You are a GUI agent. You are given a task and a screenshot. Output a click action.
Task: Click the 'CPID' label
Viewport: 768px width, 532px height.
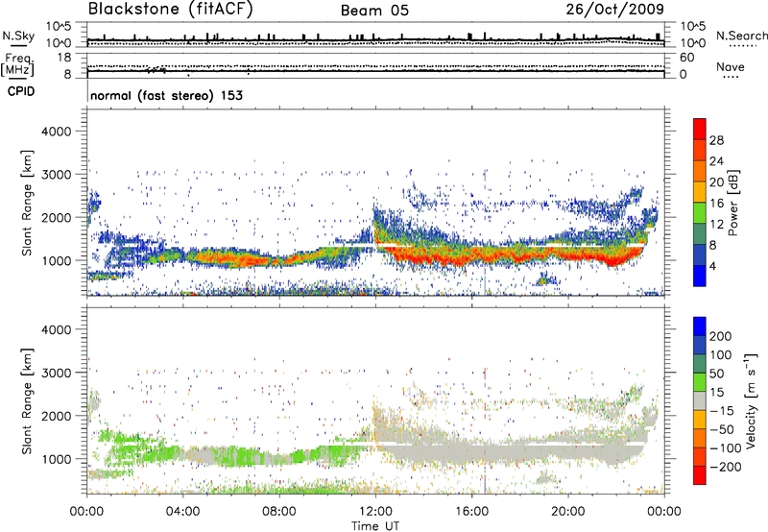(21, 91)
